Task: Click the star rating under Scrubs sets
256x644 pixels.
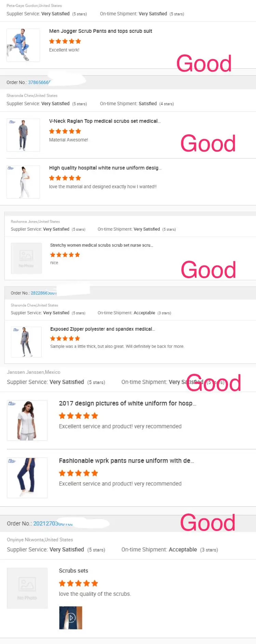Action: coord(78,583)
